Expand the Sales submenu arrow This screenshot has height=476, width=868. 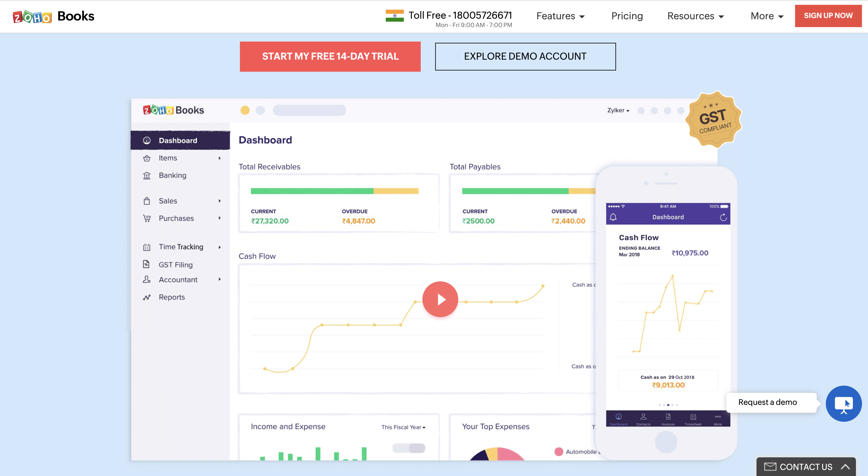(219, 201)
